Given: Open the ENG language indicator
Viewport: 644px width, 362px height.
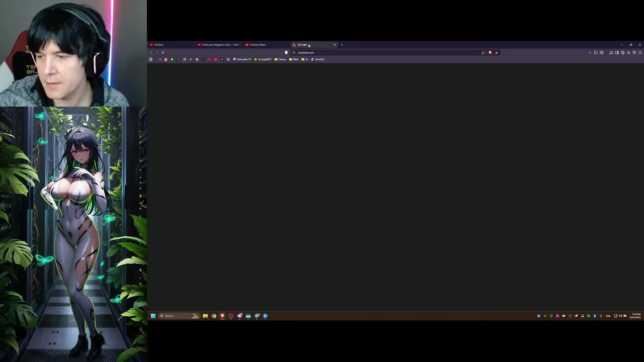Looking at the screenshot, I should (x=608, y=316).
